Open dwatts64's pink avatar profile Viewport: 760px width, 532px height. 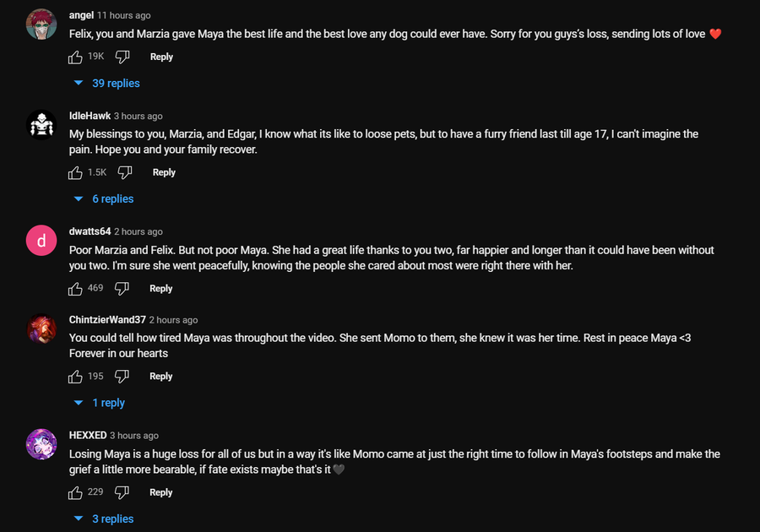tap(41, 241)
